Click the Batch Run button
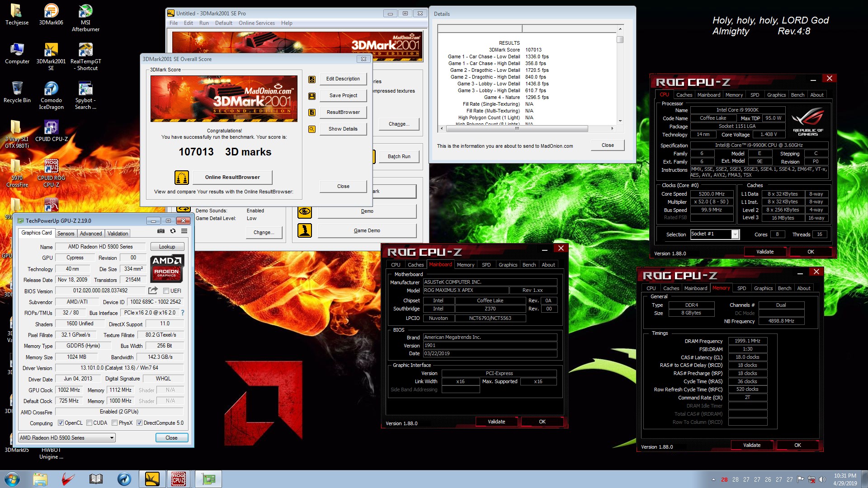Image resolution: width=868 pixels, height=488 pixels. click(399, 156)
